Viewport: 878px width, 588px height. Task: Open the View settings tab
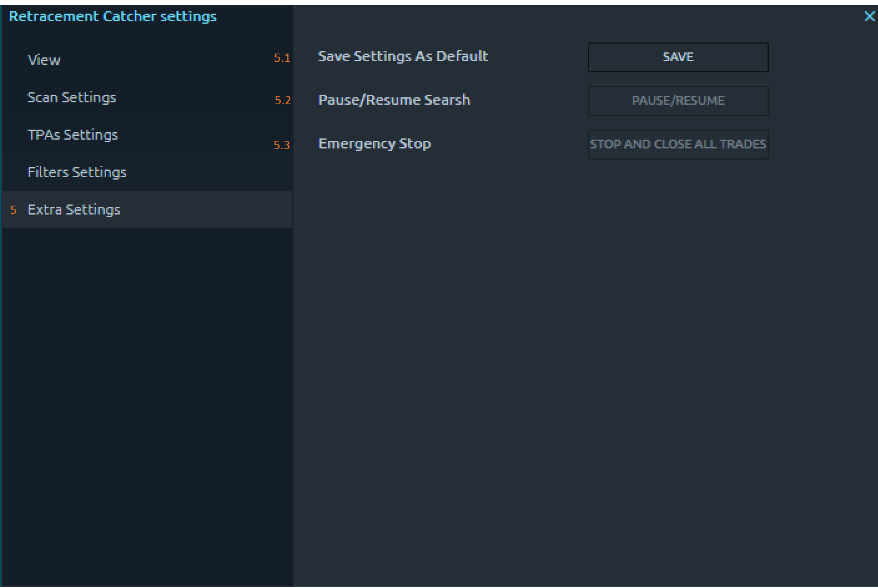tap(44, 60)
